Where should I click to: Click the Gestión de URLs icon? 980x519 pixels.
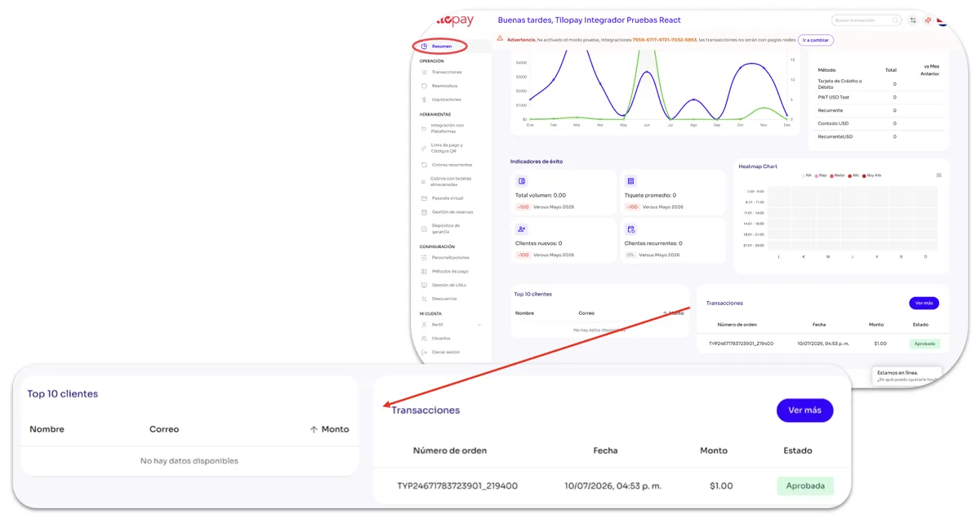[x=424, y=285]
